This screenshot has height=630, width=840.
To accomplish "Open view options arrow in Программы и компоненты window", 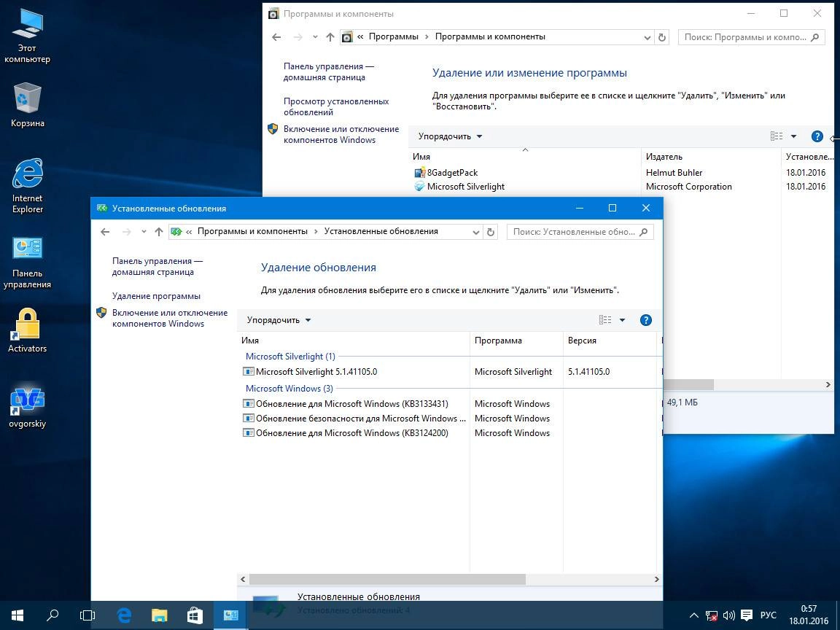I will pos(794,136).
